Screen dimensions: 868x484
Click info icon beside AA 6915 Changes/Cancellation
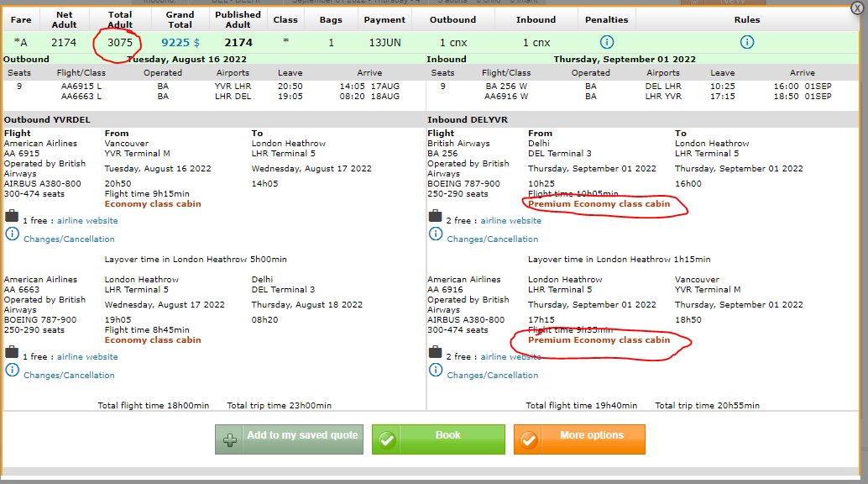[x=12, y=234]
